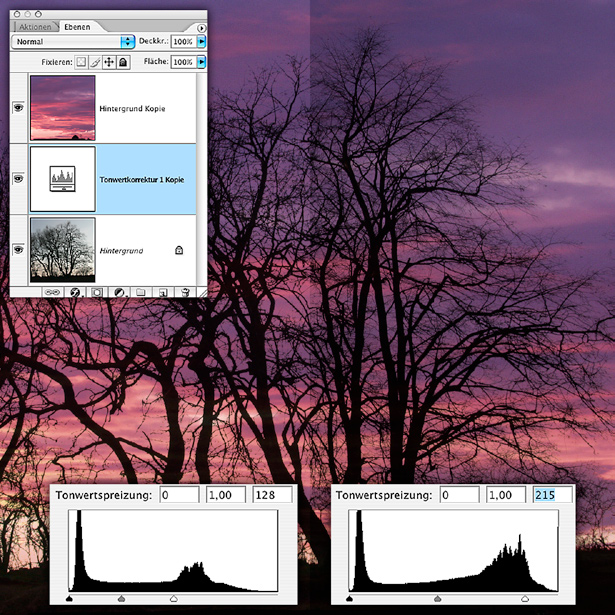
Task: Select the Hintergrund Kopie sky thumbnail
Action: (63, 108)
